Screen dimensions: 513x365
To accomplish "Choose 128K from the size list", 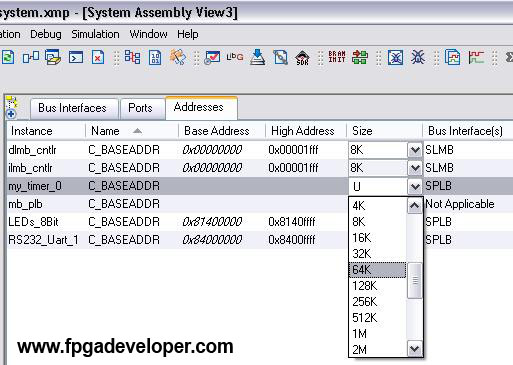I will point(378,286).
